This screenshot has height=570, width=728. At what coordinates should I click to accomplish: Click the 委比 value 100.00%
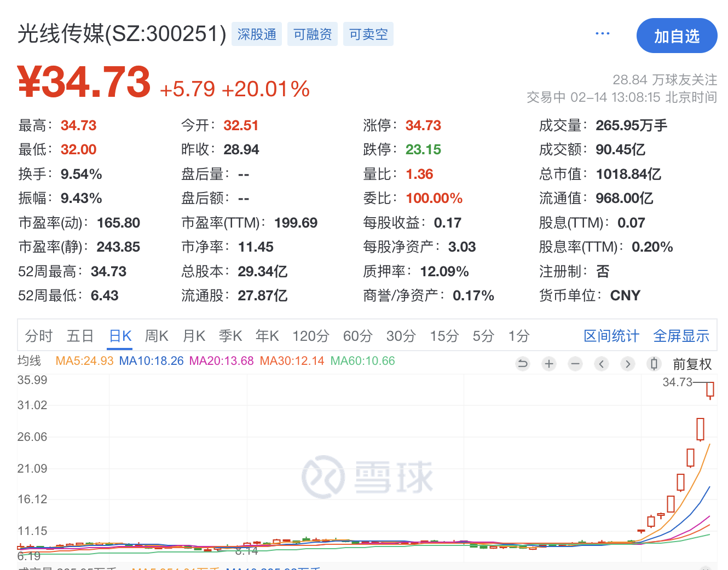click(434, 198)
